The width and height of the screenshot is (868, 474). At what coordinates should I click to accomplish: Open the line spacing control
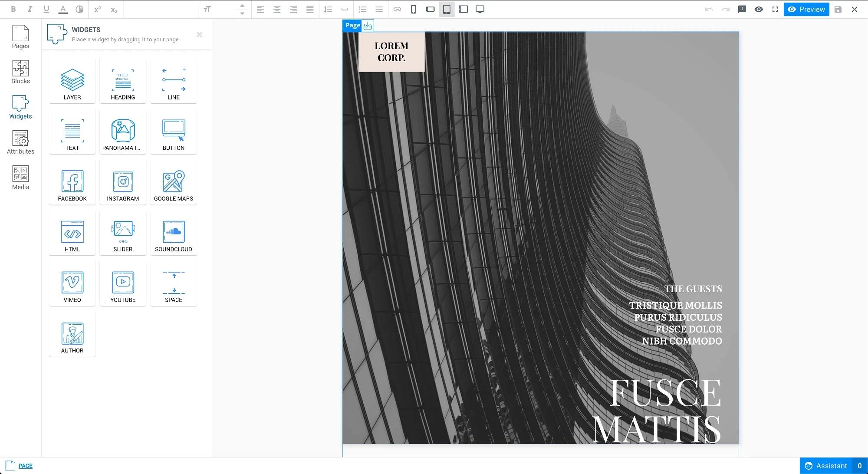tap(328, 9)
